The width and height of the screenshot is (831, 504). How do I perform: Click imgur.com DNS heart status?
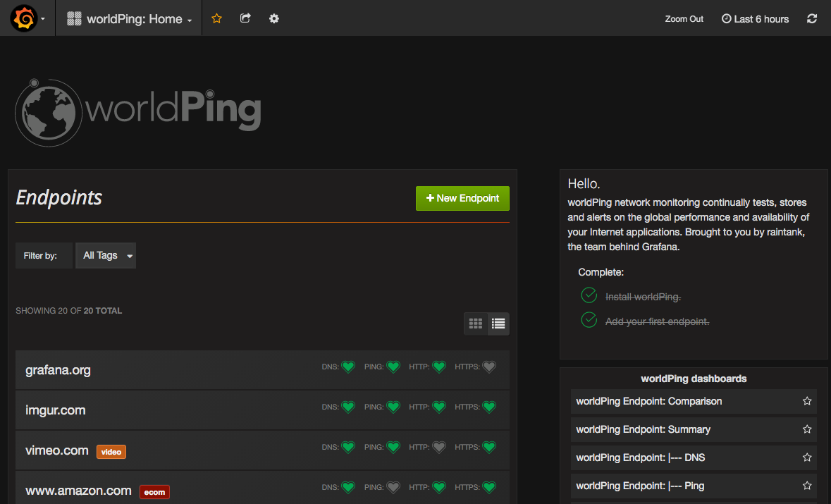[x=348, y=407]
